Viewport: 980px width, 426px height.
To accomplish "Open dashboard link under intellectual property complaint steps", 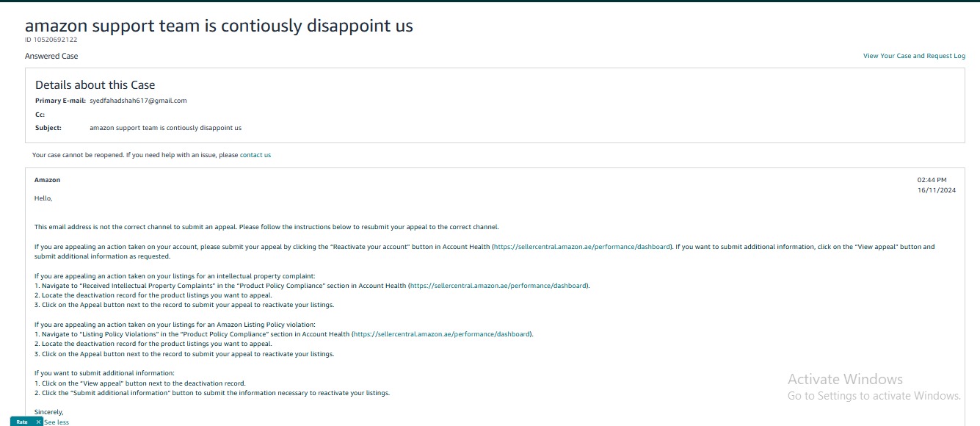I will 498,286.
